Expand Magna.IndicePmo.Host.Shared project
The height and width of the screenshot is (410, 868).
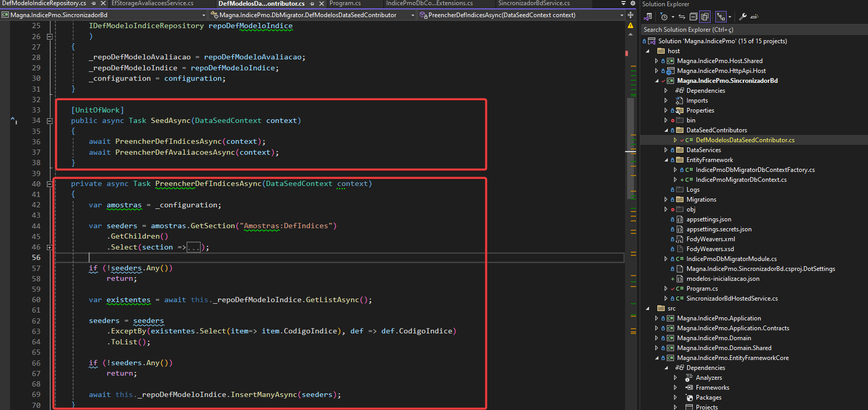[656, 61]
